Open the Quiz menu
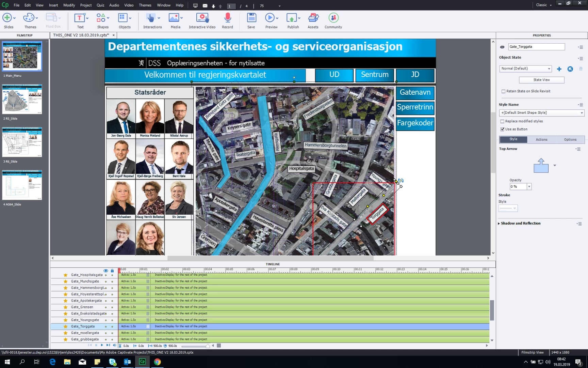 tap(100, 5)
